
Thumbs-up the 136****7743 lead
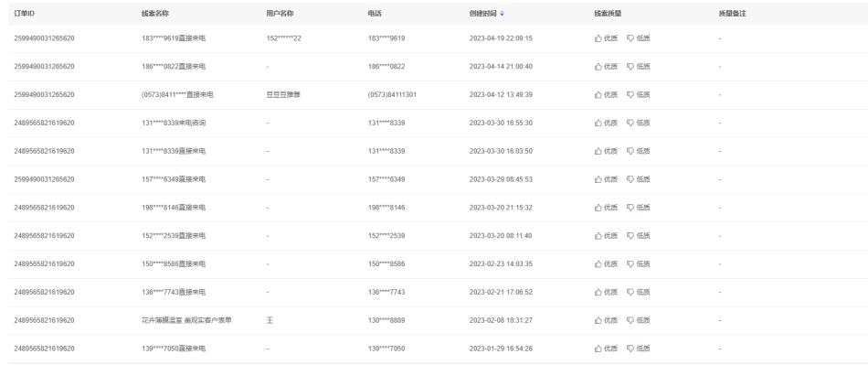pyautogui.click(x=606, y=293)
